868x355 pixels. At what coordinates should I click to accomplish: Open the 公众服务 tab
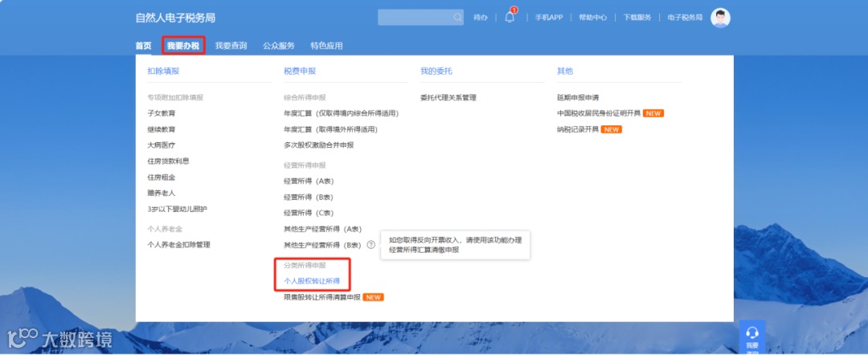click(x=279, y=46)
